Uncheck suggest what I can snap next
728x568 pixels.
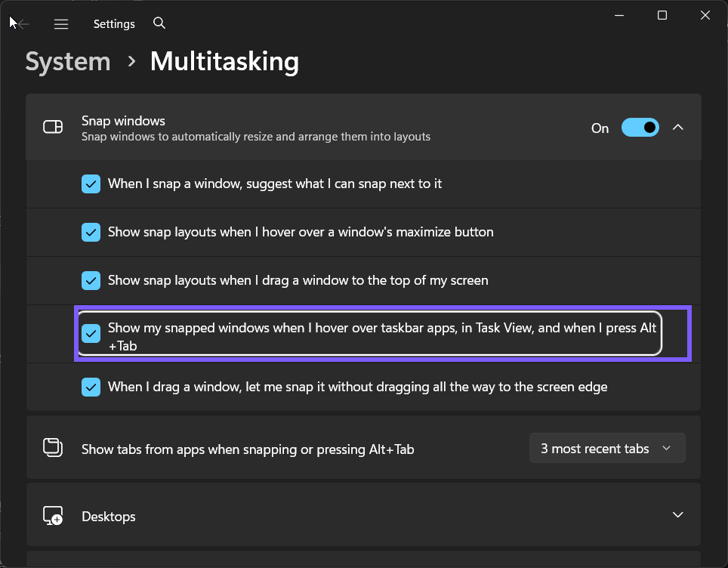click(91, 184)
